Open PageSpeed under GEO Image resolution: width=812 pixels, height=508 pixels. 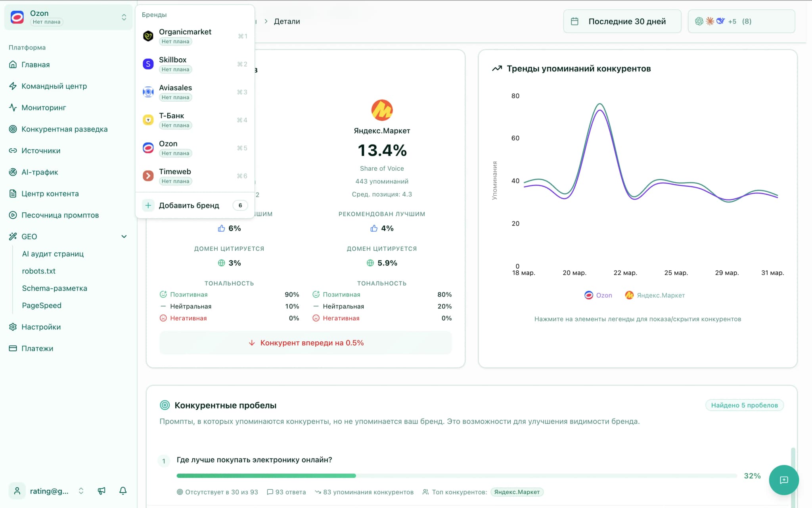[x=42, y=305]
